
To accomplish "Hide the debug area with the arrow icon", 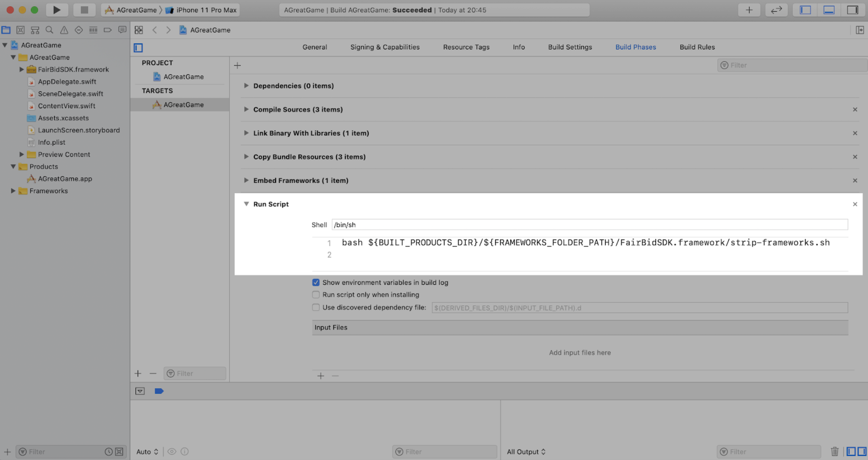I will (x=140, y=391).
